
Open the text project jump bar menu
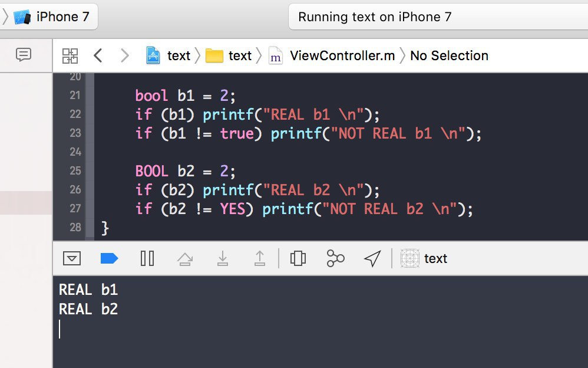pyautogui.click(x=169, y=56)
